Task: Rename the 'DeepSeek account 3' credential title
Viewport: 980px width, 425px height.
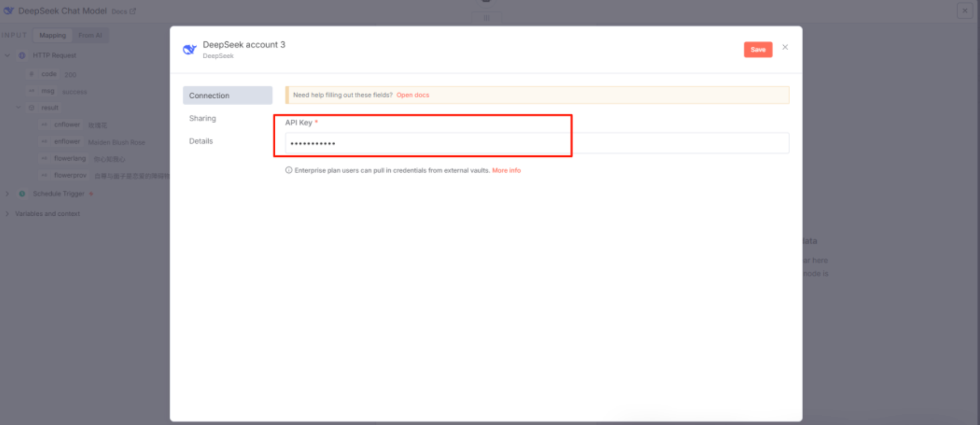Action: [x=244, y=45]
